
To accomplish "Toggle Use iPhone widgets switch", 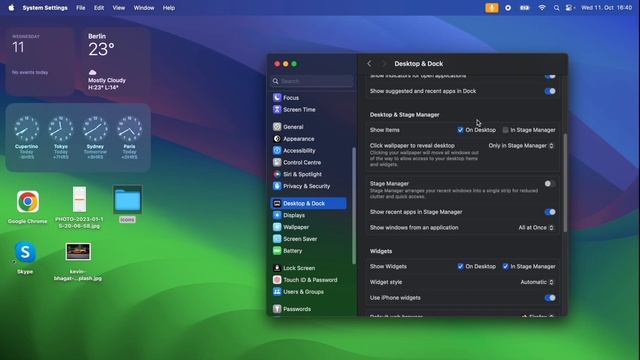I will coord(550,298).
